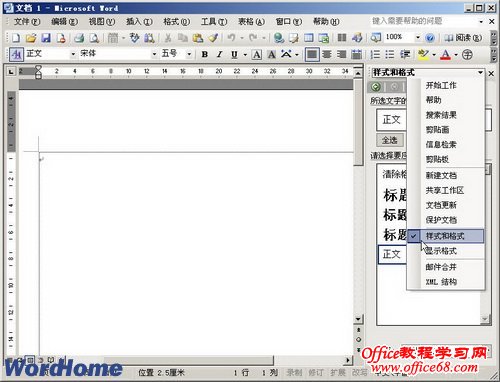The height and width of the screenshot is (382, 500).
Task: Toggle distributed alignment
Action: pos(356,54)
